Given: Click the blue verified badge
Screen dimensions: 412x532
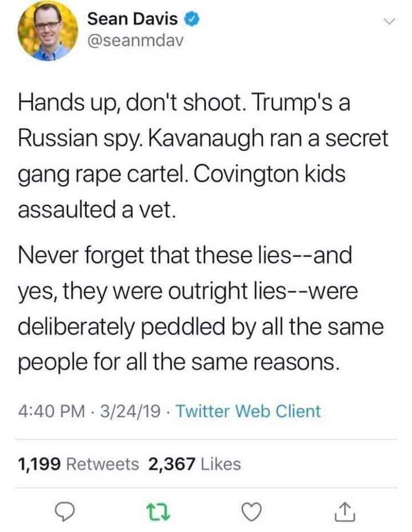Looking at the screenshot, I should coord(191,20).
